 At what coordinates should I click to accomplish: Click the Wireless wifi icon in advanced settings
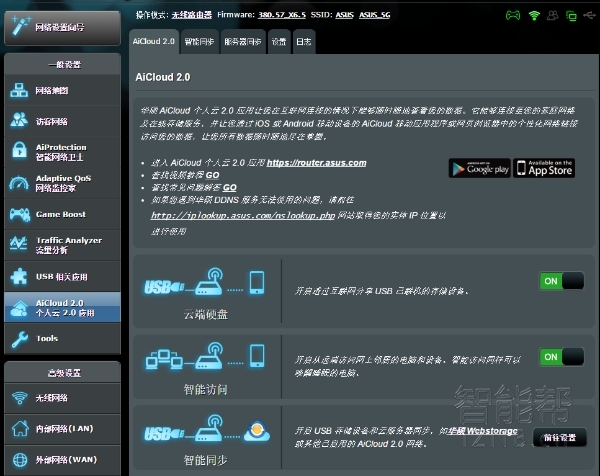pyautogui.click(x=20, y=398)
